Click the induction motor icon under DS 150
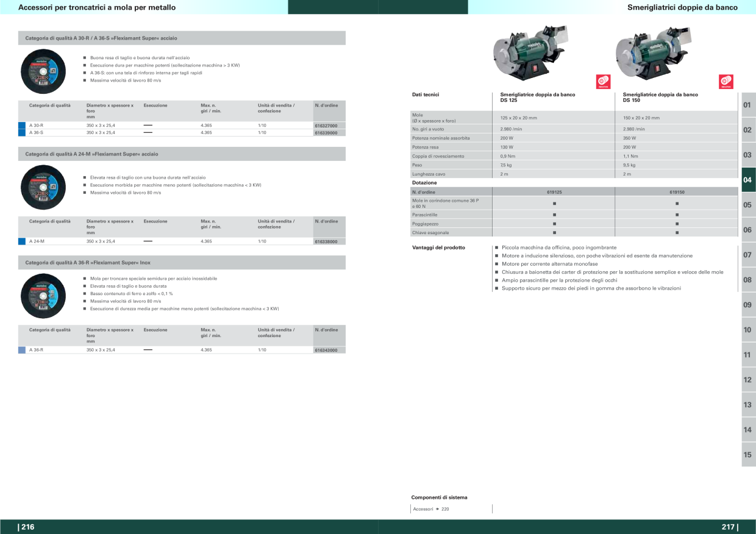The height and width of the screenshot is (534, 756). pos(726,81)
